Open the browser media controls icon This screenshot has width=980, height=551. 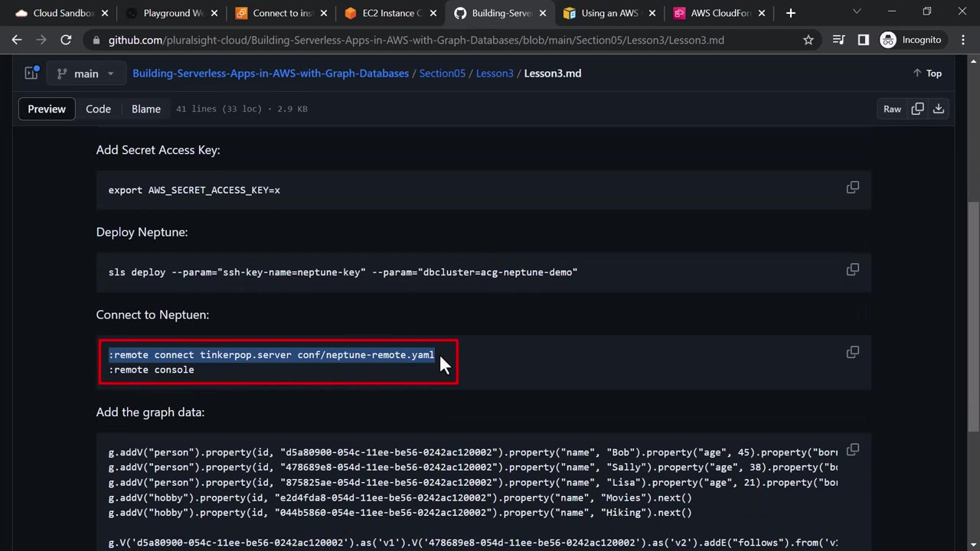(x=839, y=40)
